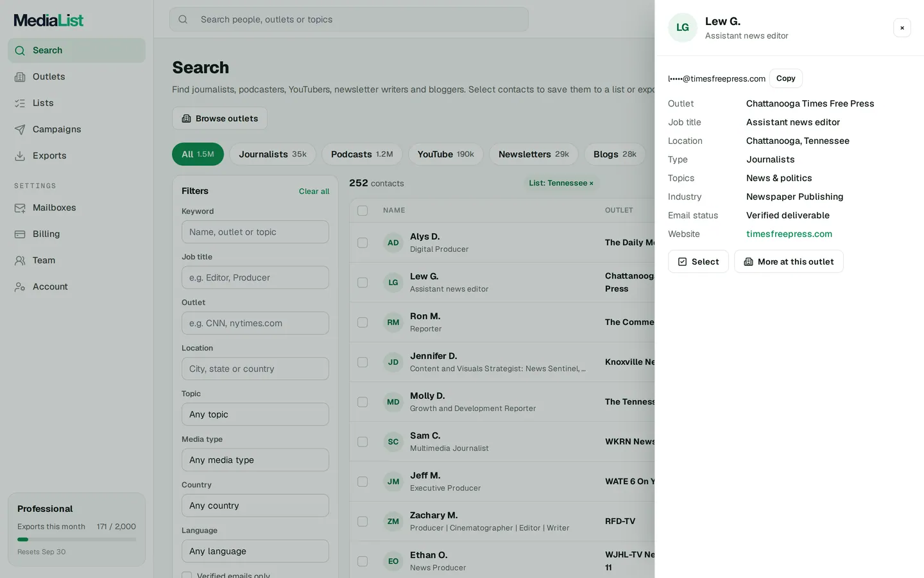Remove the List: Tennessee filter chip
Viewport: 924px width, 578px height.
click(591, 184)
